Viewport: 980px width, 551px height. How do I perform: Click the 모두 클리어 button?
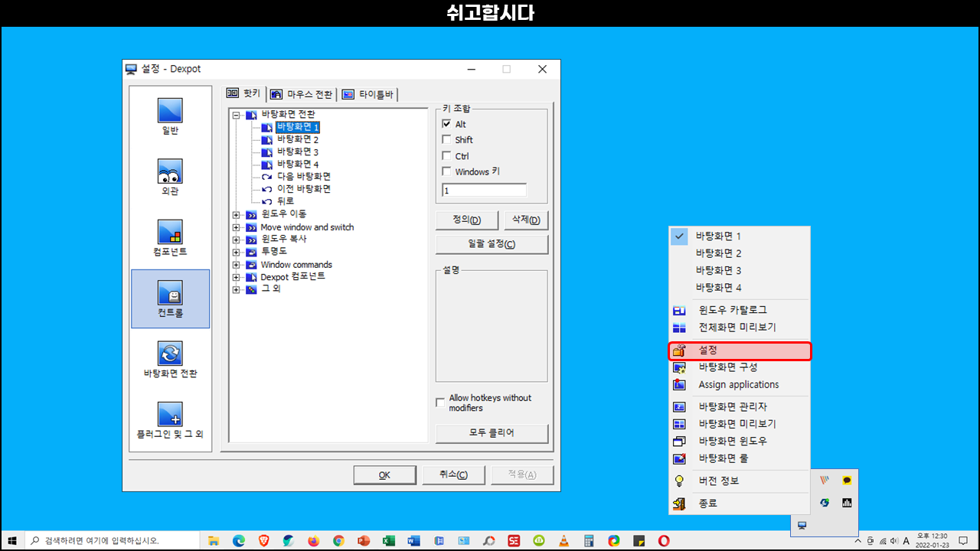(x=492, y=432)
